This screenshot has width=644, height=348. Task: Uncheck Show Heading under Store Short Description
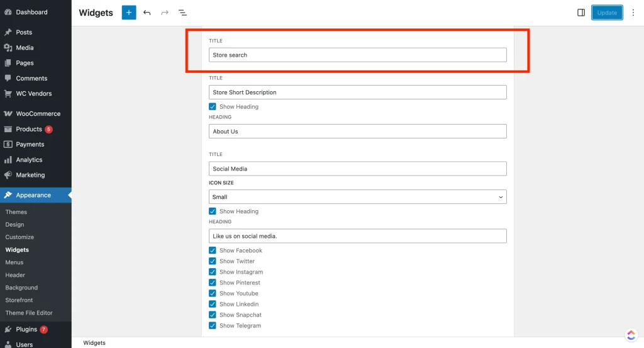click(x=213, y=107)
